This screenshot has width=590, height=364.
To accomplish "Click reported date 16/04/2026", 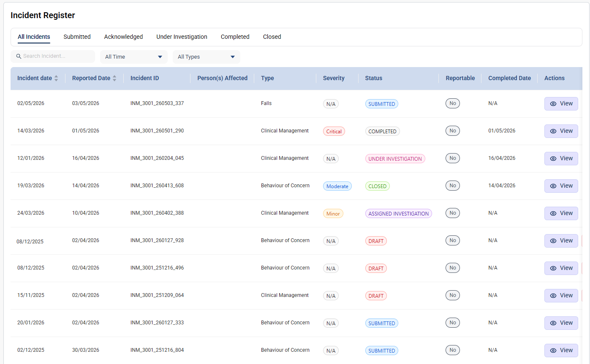I will 86,158.
